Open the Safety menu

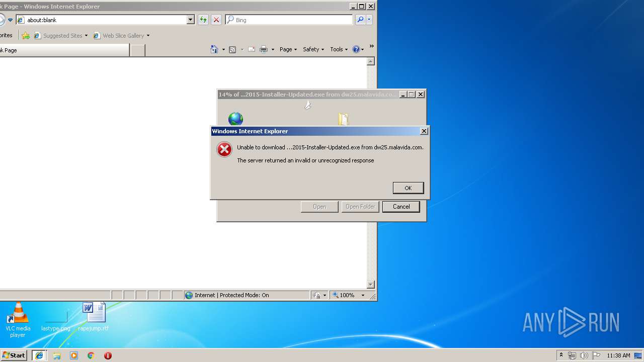click(313, 49)
